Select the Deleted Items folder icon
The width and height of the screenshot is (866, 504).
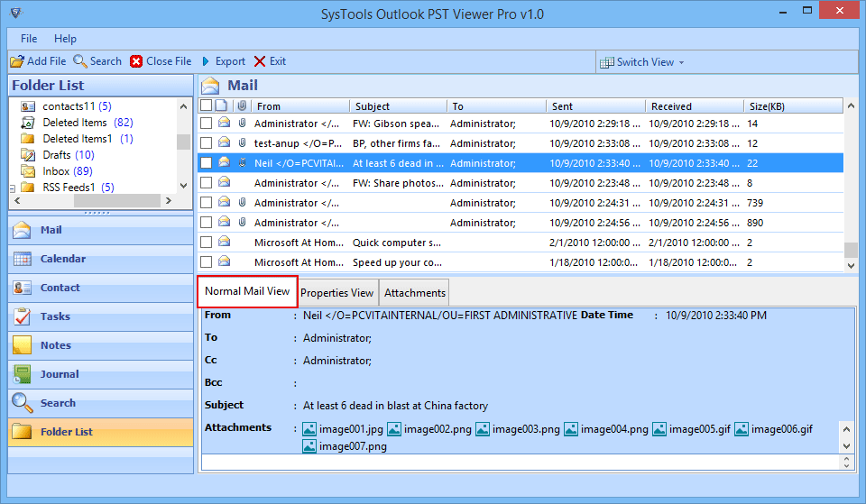[x=28, y=122]
